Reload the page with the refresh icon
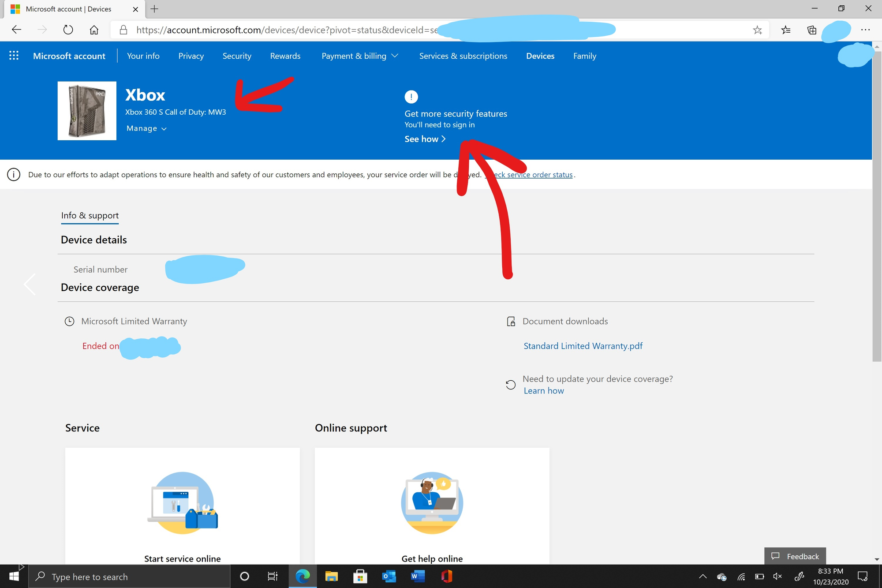This screenshot has height=588, width=882. click(x=68, y=30)
